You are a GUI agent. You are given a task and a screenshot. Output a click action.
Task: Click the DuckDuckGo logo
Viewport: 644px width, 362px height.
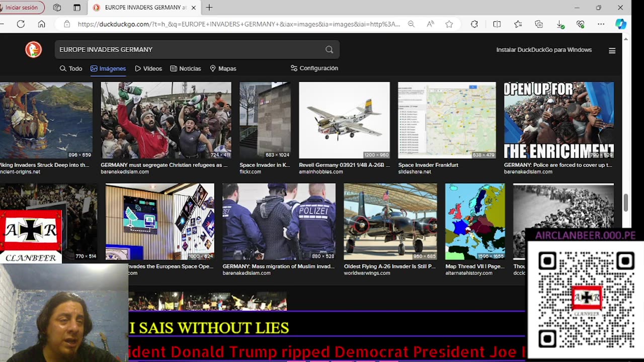(33, 49)
